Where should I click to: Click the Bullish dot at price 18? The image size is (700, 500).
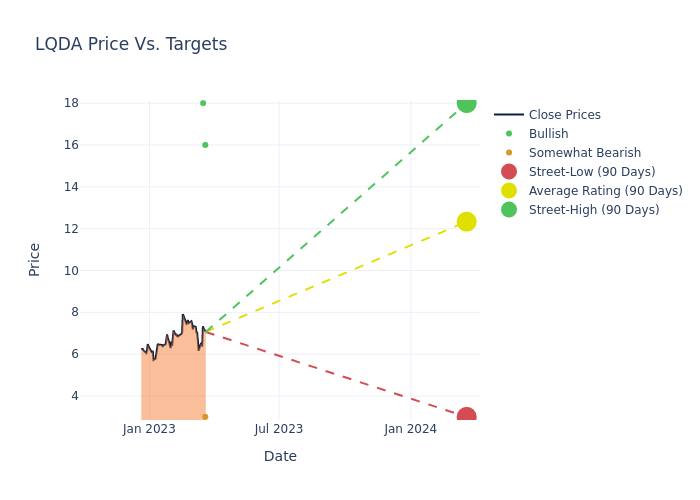(x=203, y=103)
